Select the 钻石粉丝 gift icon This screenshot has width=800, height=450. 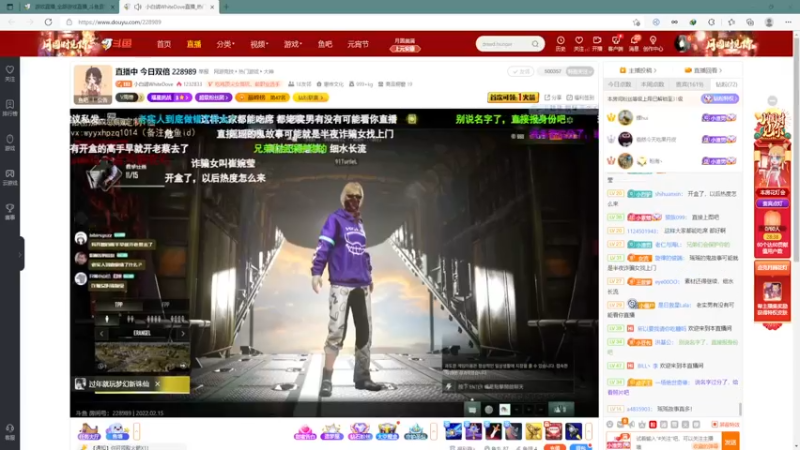tap(360, 432)
